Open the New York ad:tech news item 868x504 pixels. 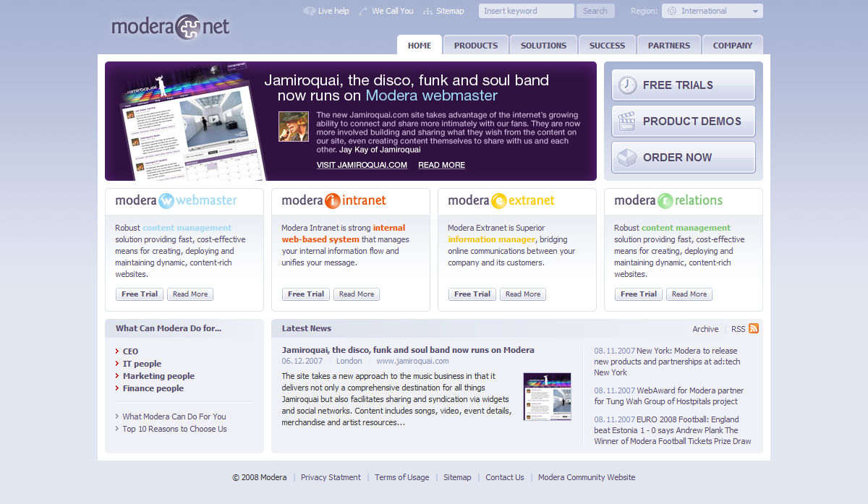pos(667,362)
